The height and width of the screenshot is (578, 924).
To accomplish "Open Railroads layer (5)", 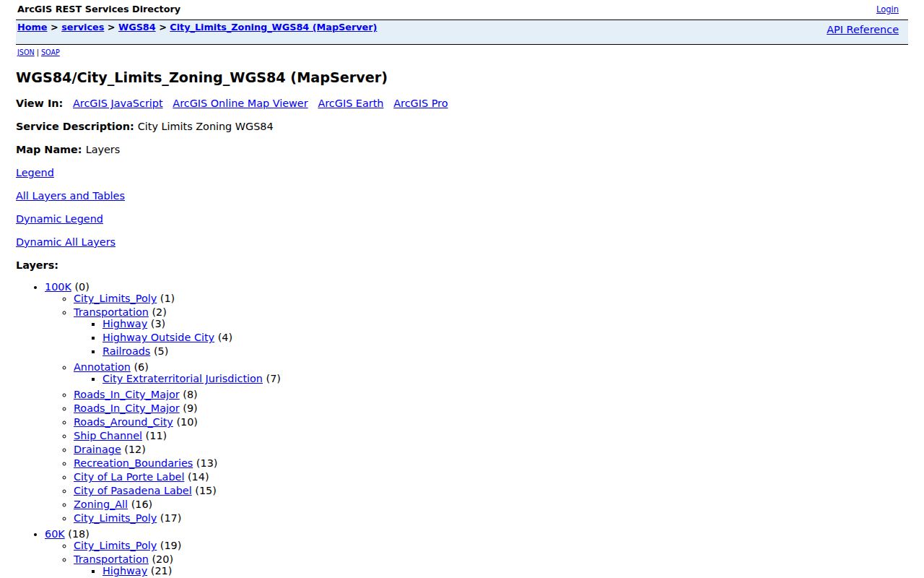I will coord(126,351).
